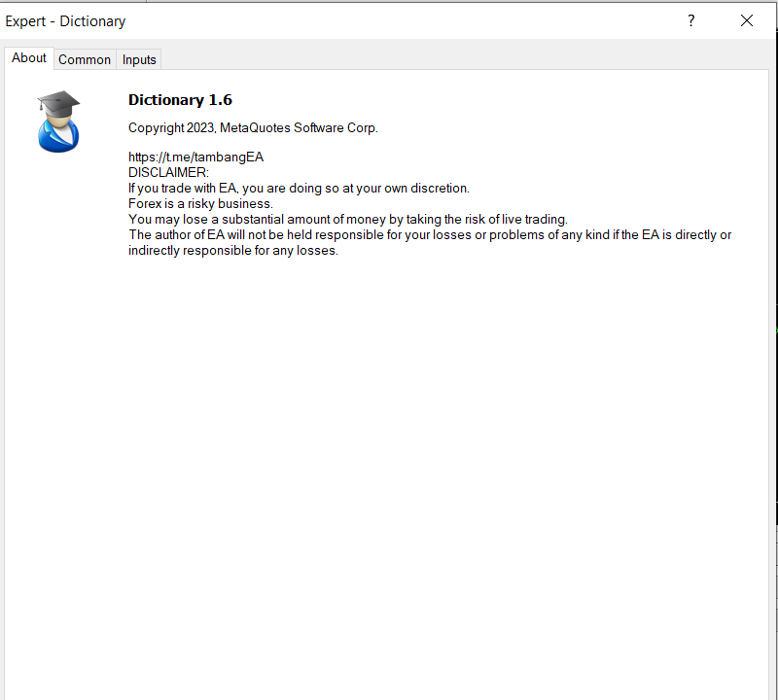Switch to the Common tab
Image resolution: width=778 pixels, height=700 pixels.
pyautogui.click(x=85, y=59)
